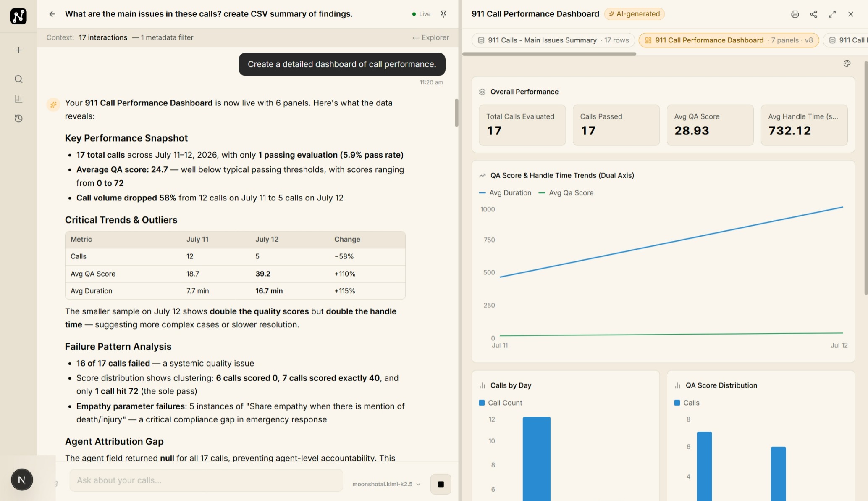Click the chat panel vertical scrollbar

coord(456,113)
